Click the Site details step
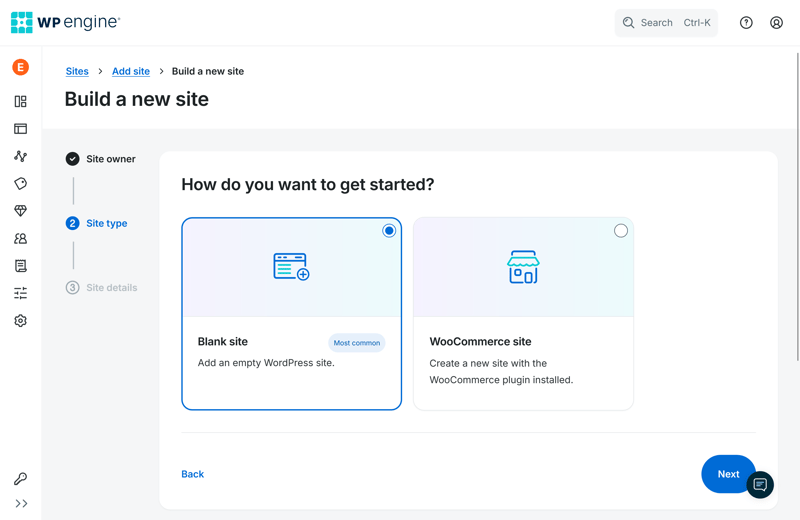This screenshot has height=520, width=800. [x=102, y=287]
